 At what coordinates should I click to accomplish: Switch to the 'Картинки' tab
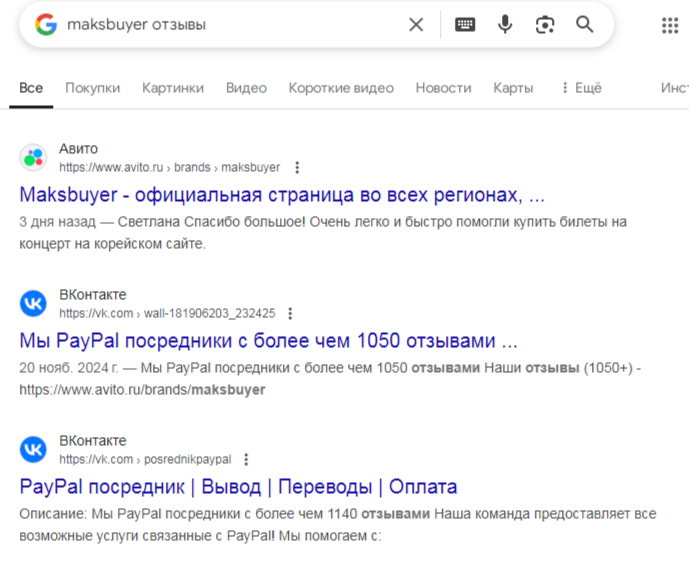pos(173,88)
